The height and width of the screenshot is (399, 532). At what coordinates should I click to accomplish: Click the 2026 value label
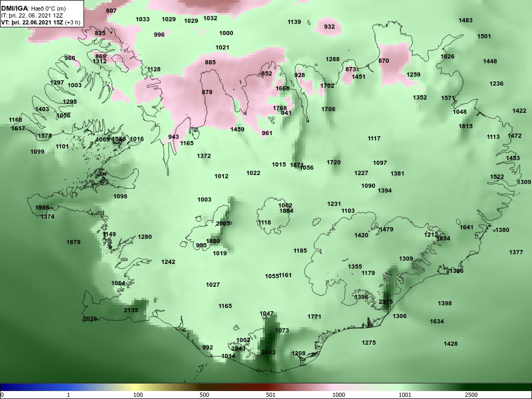point(90,319)
